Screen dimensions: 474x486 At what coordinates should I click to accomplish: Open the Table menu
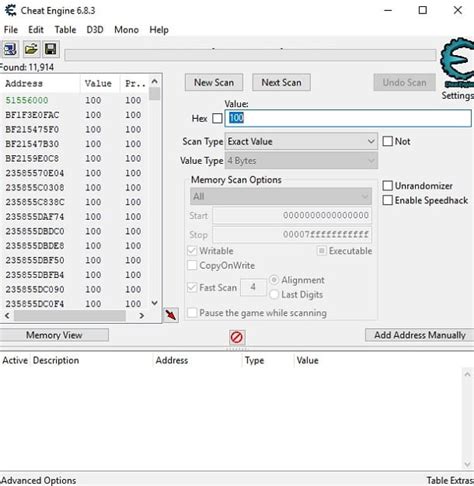(65, 30)
